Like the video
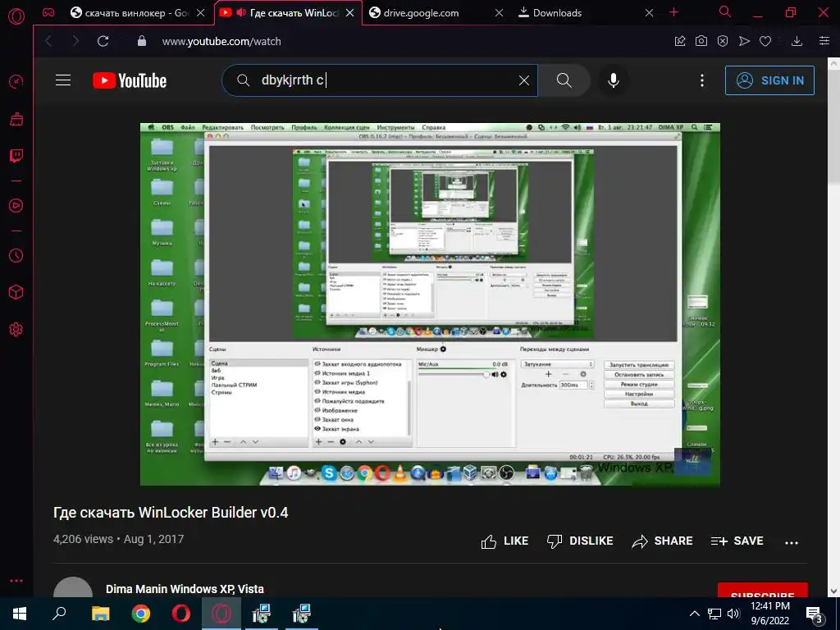The image size is (840, 630). click(504, 541)
